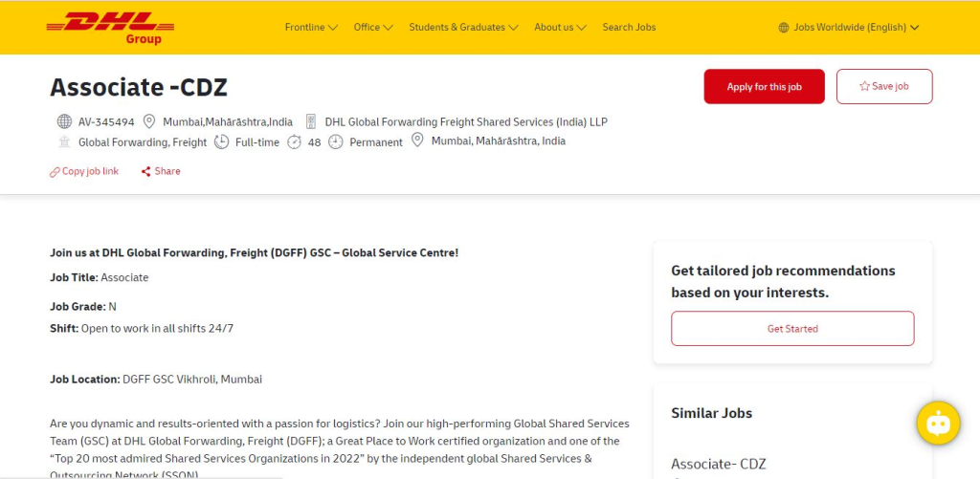Open the chatbot assistant icon
Screen dimensions: 980x479
click(x=938, y=424)
